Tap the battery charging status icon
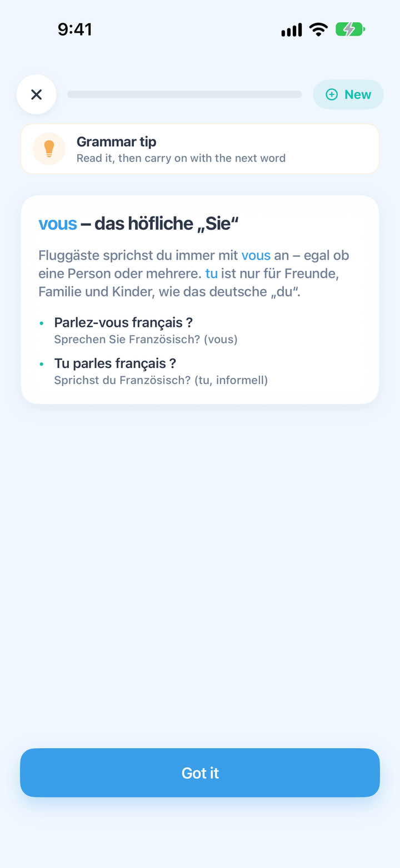Screen dimensions: 400x868 [350, 29]
